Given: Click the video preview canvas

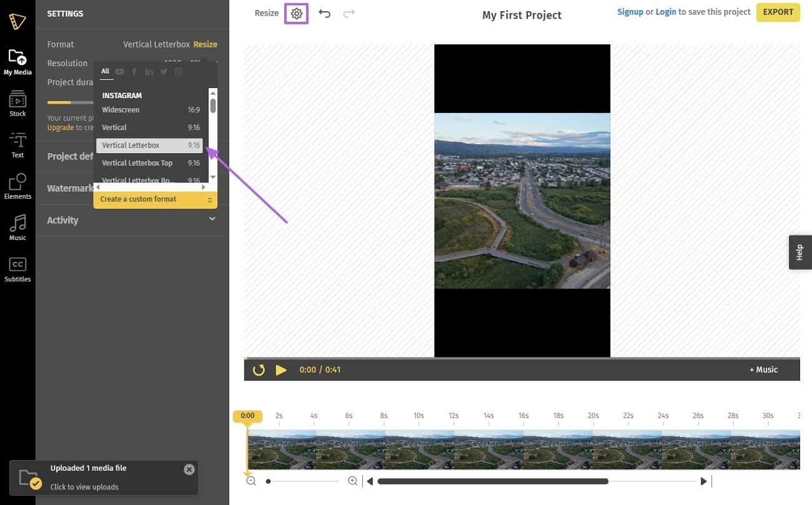Looking at the screenshot, I should 522,201.
